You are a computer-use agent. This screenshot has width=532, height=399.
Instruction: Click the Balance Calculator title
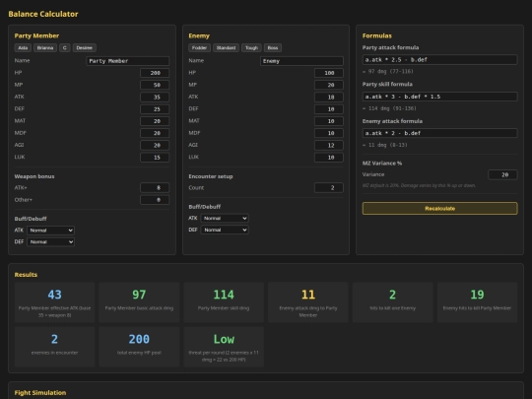pyautogui.click(x=43, y=14)
